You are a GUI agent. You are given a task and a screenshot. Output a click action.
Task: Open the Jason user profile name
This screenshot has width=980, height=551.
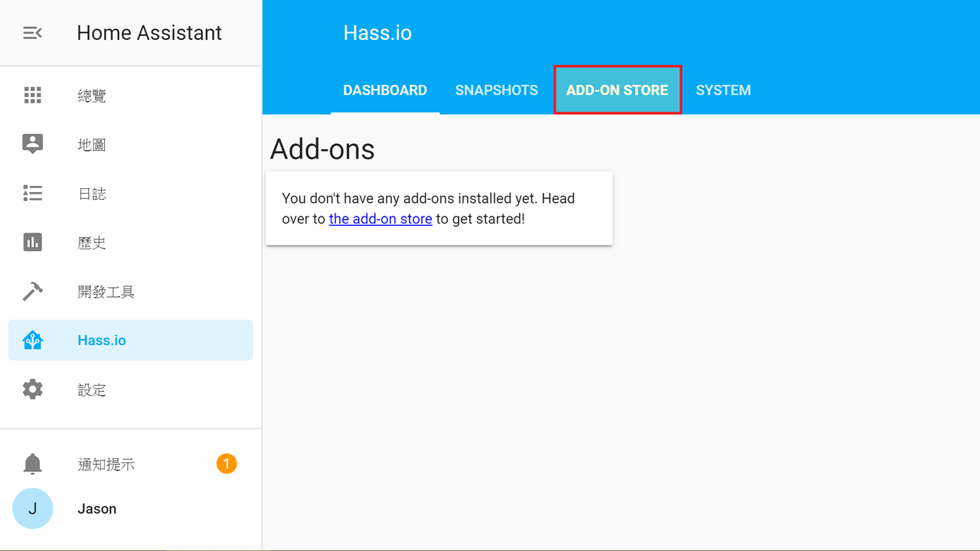click(97, 509)
